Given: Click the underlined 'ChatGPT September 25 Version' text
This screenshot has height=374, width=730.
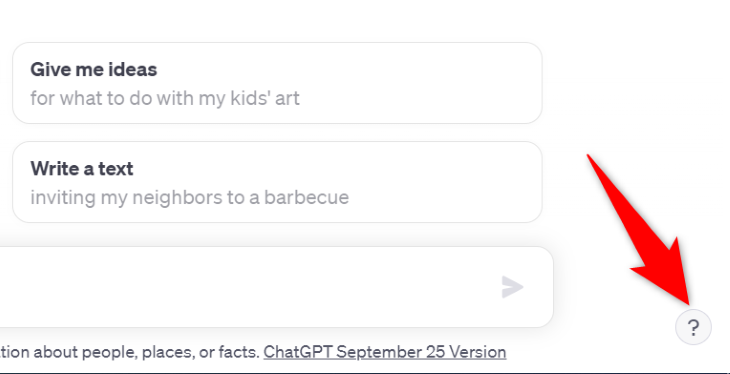Looking at the screenshot, I should (x=385, y=352).
